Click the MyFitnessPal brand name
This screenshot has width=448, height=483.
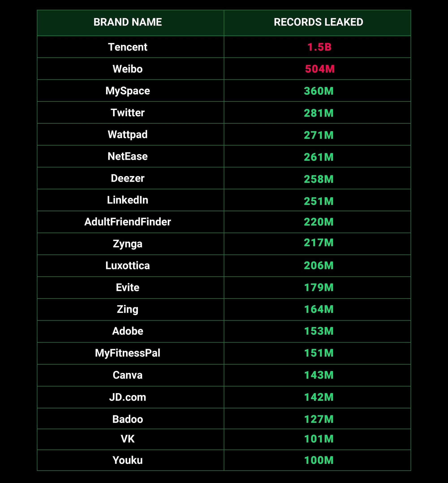pos(127,353)
